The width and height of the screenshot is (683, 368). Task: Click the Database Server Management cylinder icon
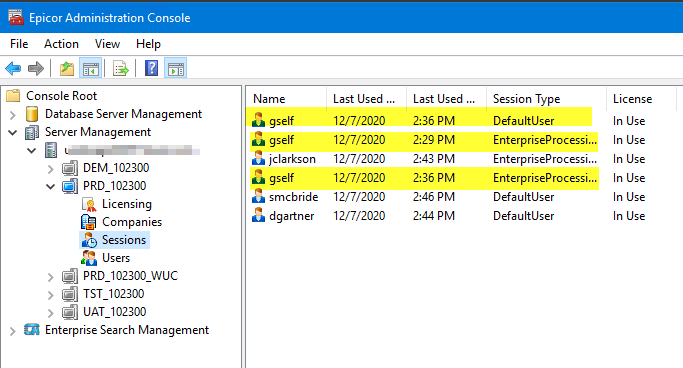(x=32, y=114)
